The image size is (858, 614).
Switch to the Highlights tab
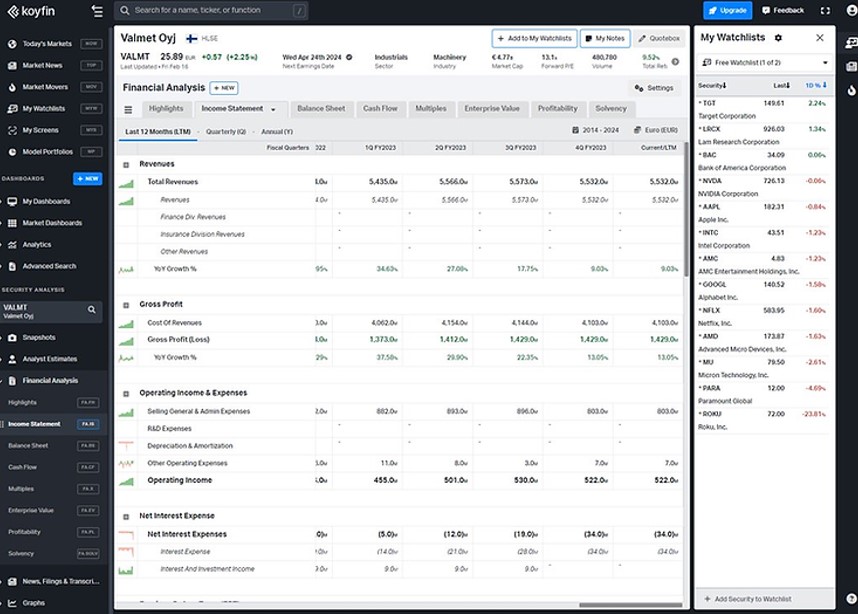click(166, 109)
